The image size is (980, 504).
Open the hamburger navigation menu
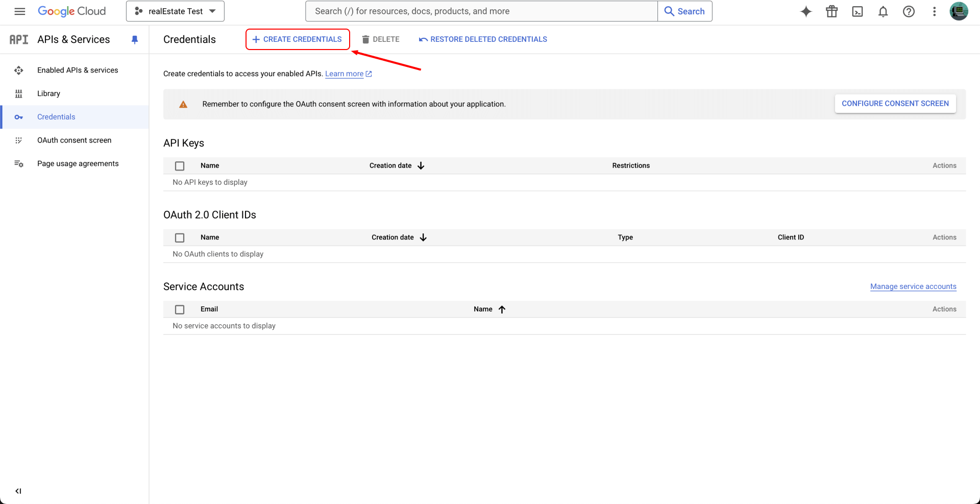point(19,11)
